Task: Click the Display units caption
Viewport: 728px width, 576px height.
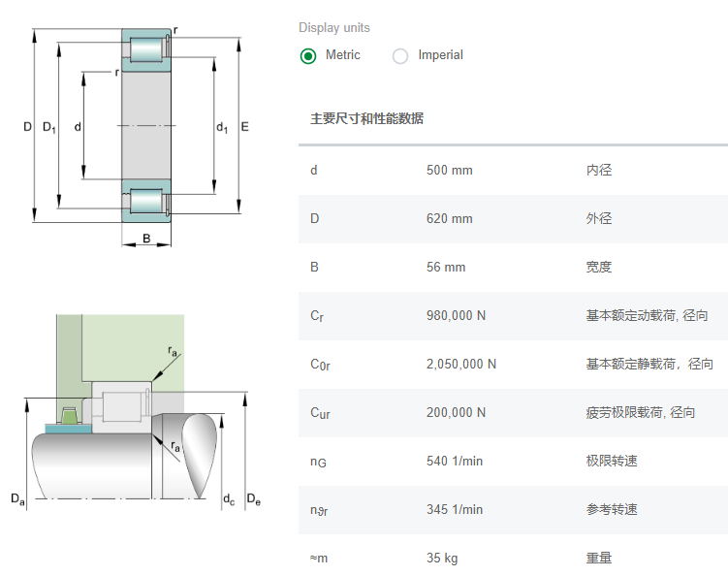Action: pyautogui.click(x=333, y=28)
